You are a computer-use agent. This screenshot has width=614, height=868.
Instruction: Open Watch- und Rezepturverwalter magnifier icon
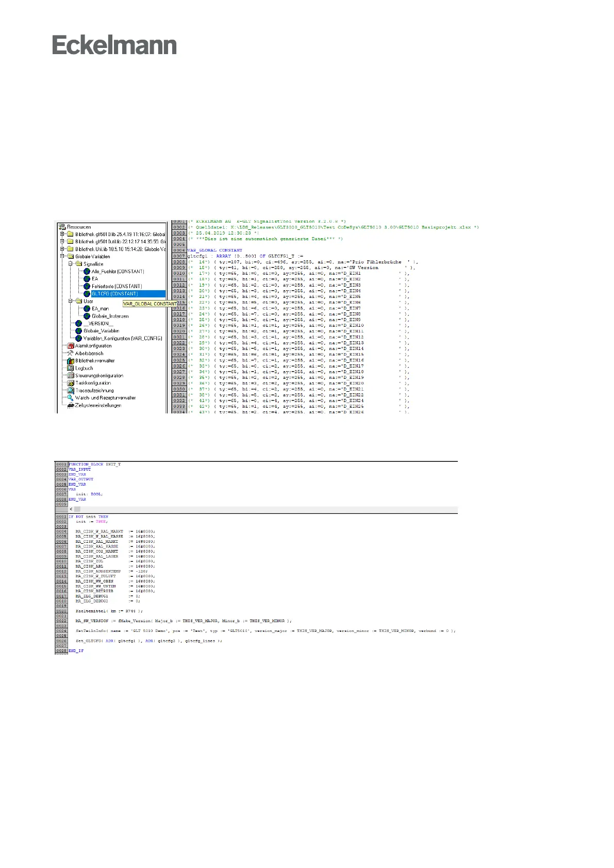[x=71, y=398]
